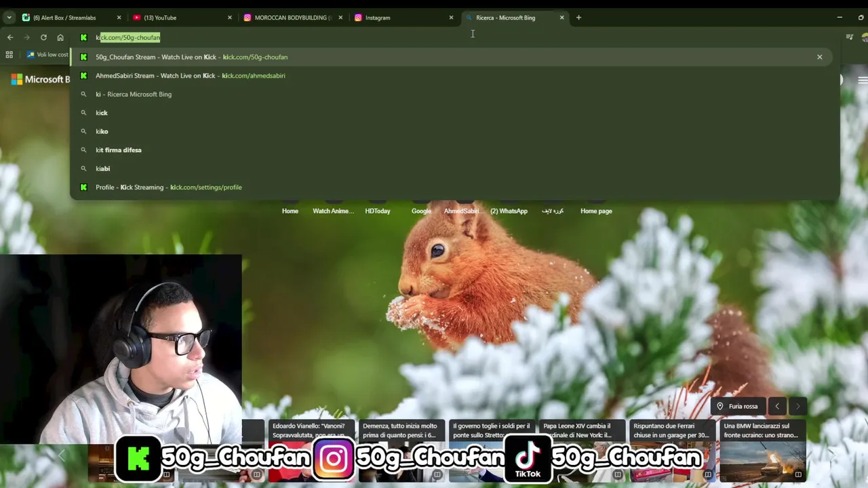868x488 pixels.
Task: Click source icon on BMW lanciarazzi card
Action: [x=798, y=474]
